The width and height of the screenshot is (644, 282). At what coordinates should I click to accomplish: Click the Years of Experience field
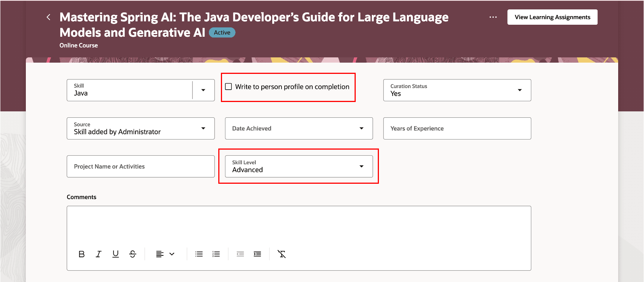coord(457,128)
